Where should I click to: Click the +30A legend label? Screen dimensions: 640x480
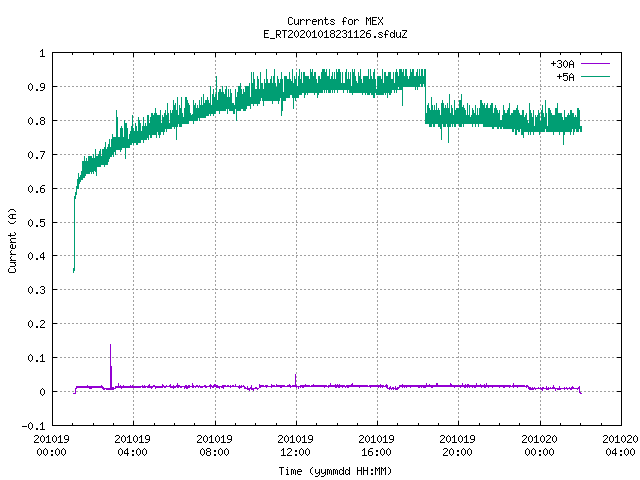(x=562, y=64)
